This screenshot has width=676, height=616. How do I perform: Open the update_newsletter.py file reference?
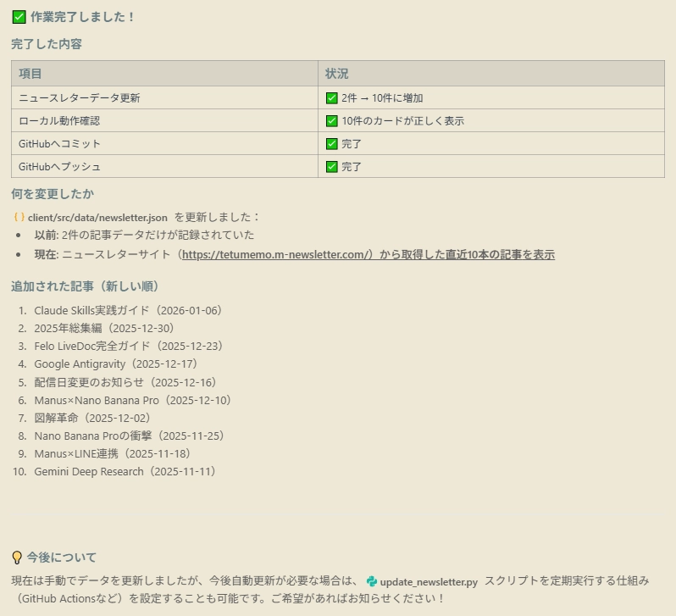point(429,582)
